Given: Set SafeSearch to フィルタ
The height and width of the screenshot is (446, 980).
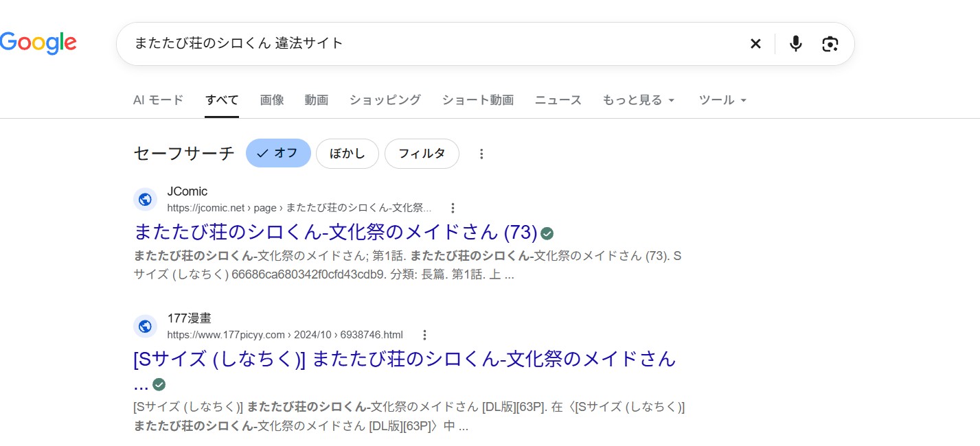Looking at the screenshot, I should point(422,153).
